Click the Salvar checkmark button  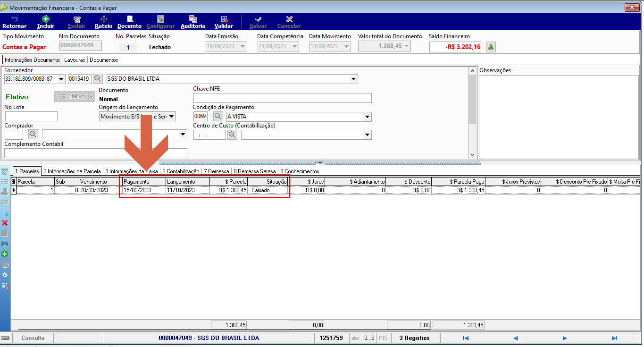[x=258, y=22]
